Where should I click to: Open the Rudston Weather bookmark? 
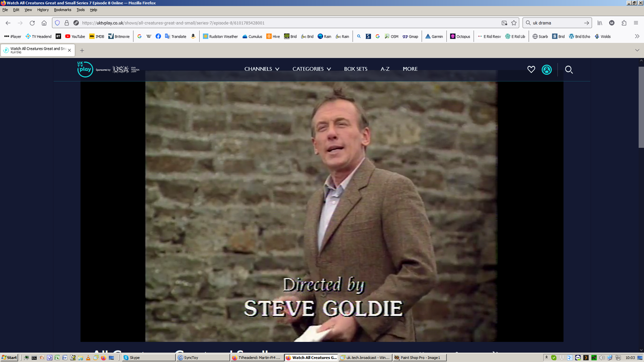coord(220,36)
